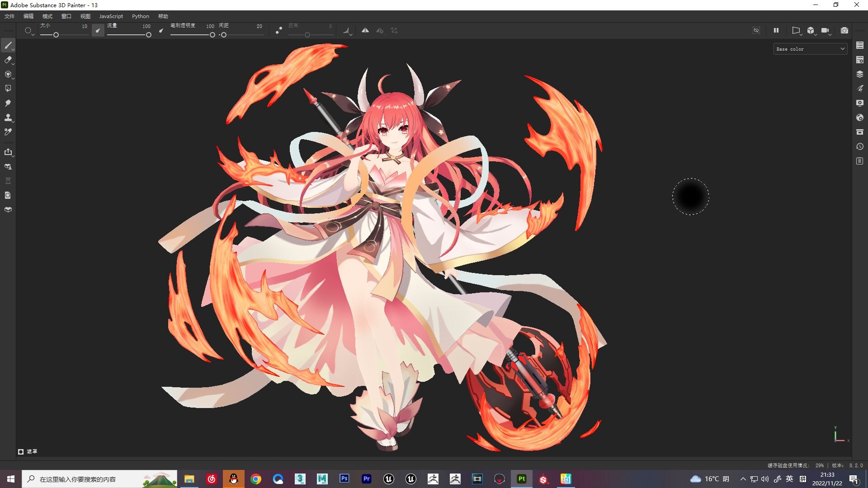Toggle symmetry mirror button

coord(365,30)
